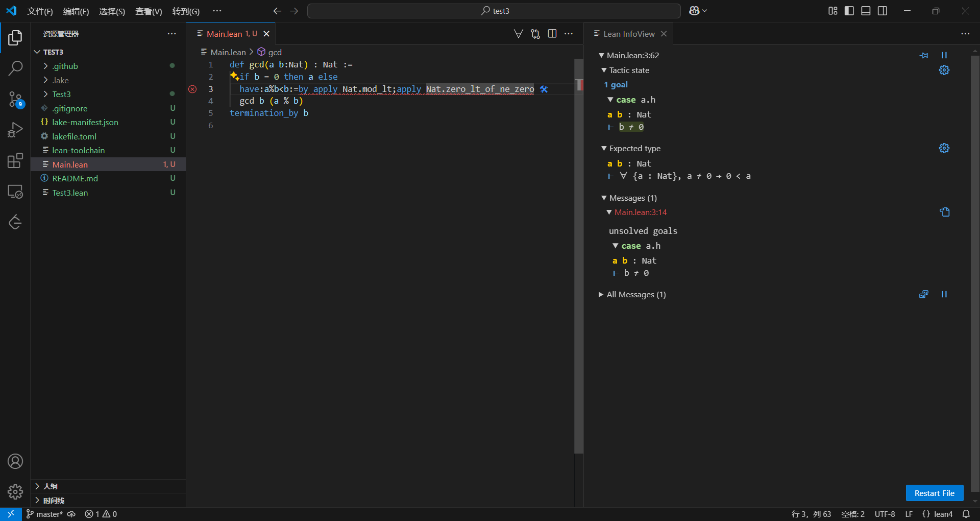Viewport: 980px width, 521px height.
Task: Click the editor vertical scrollbar
Action: pos(578,255)
